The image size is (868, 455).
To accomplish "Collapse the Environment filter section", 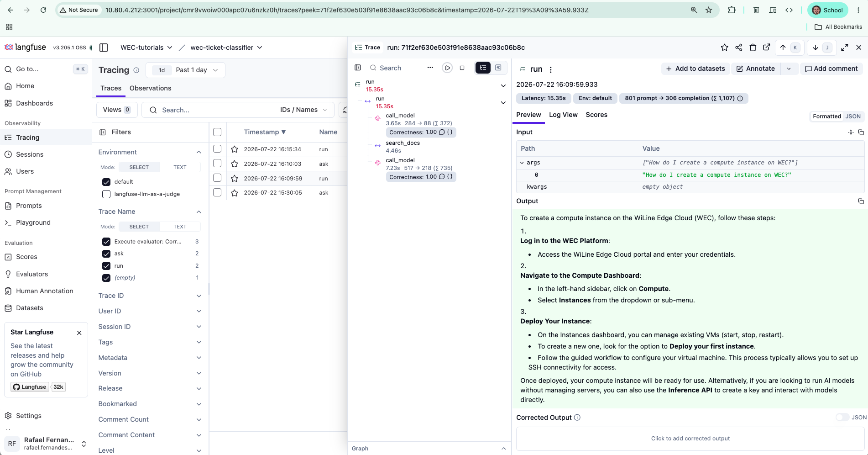I will pyautogui.click(x=199, y=152).
